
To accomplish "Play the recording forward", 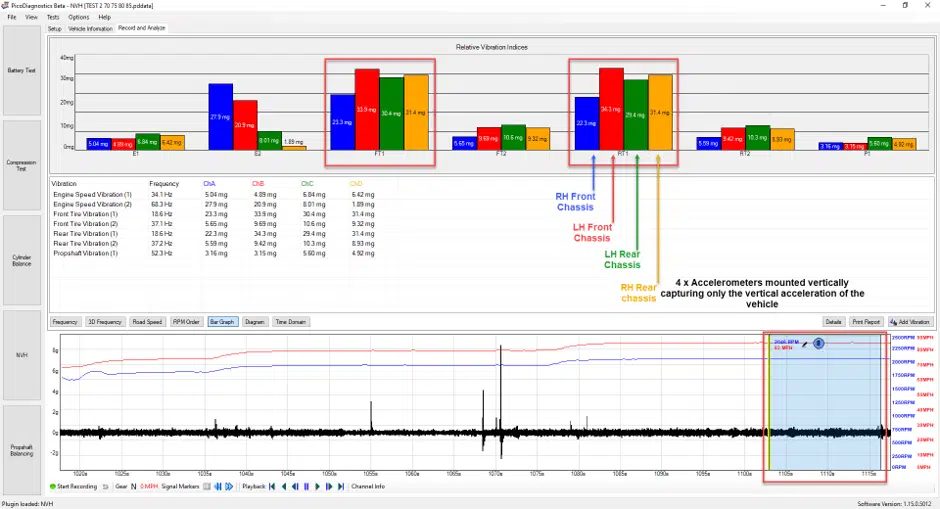I will pos(318,487).
